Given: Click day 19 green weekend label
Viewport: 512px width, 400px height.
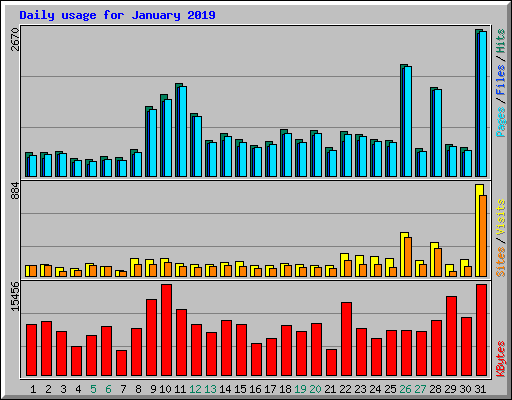Looking at the screenshot, I should 300,389.
